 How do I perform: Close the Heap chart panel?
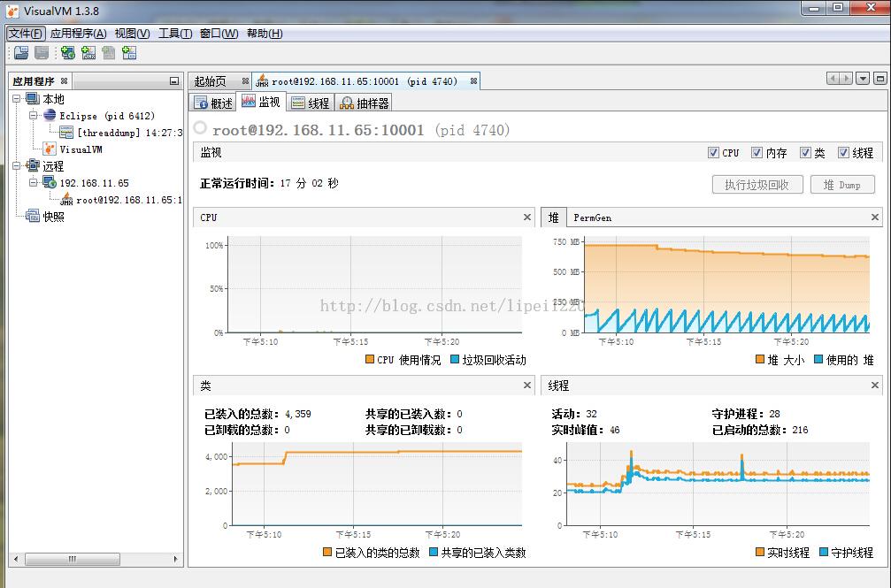(x=874, y=217)
